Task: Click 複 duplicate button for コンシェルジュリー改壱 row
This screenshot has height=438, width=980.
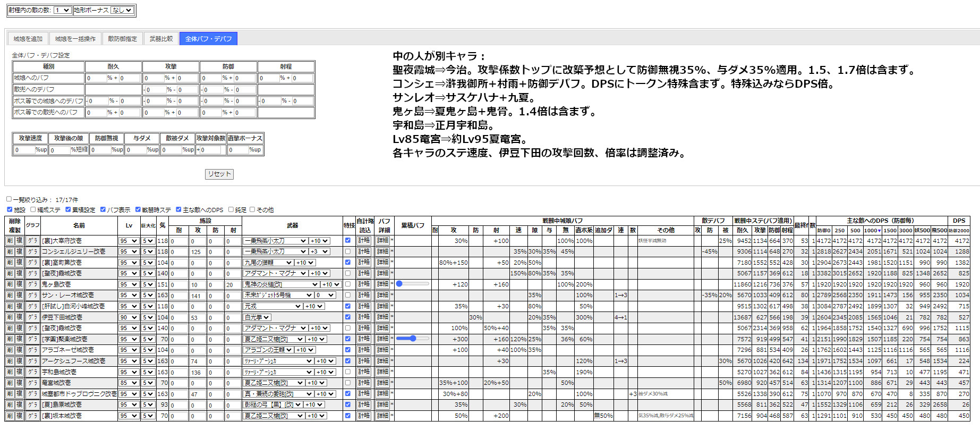Action: 19,252
